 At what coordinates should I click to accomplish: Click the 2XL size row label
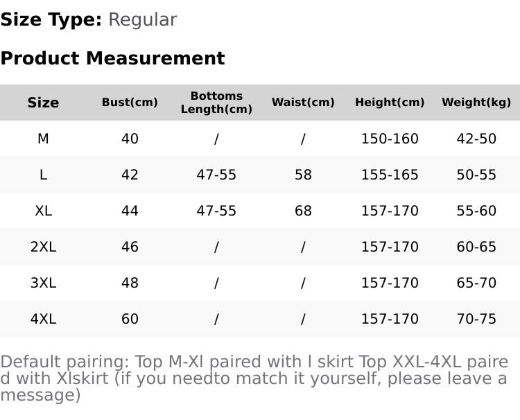coord(43,247)
